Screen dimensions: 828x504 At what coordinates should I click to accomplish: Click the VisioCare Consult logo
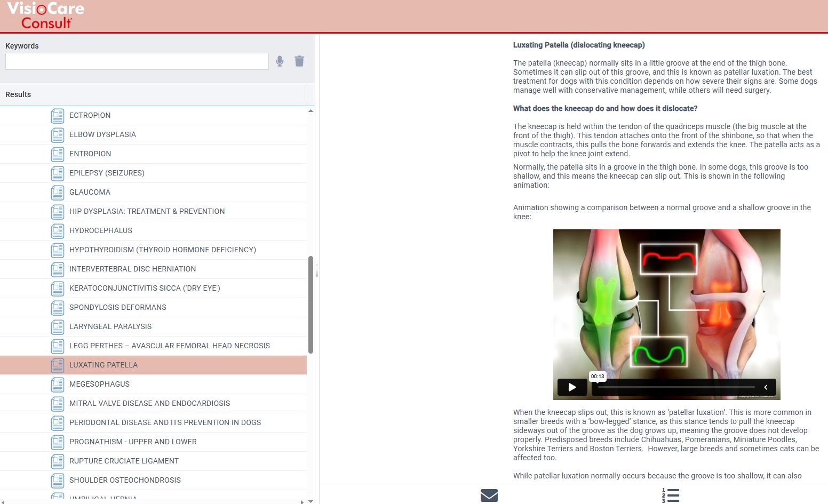[x=46, y=15]
